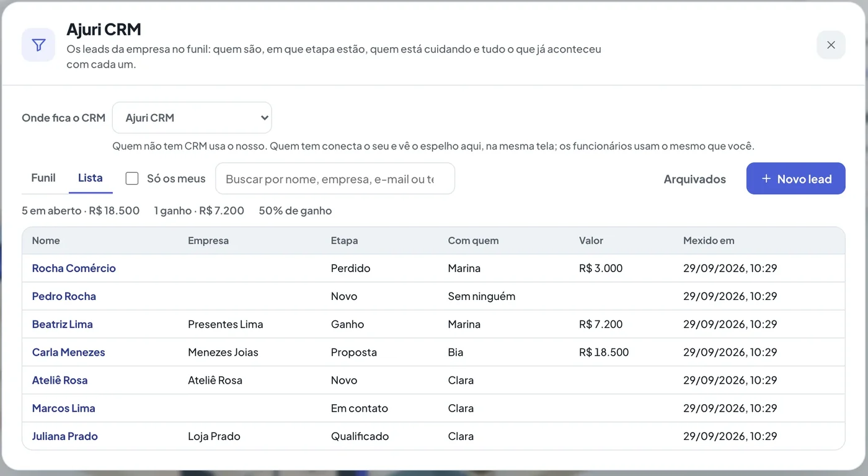Screen dimensions: 868x476
Task: Click the "50% de ganho" summary text
Action: tap(295, 211)
